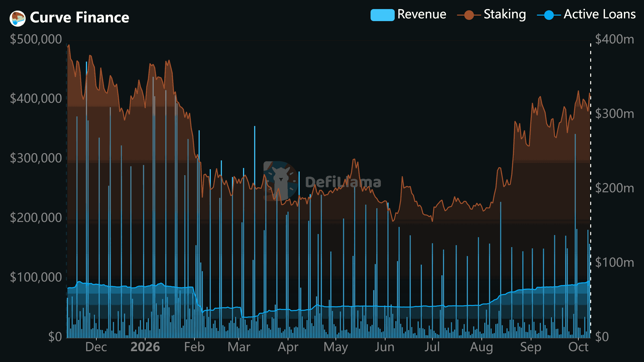Click the $400,000 left axis label
Screen dimensions: 644x362
pos(36,99)
